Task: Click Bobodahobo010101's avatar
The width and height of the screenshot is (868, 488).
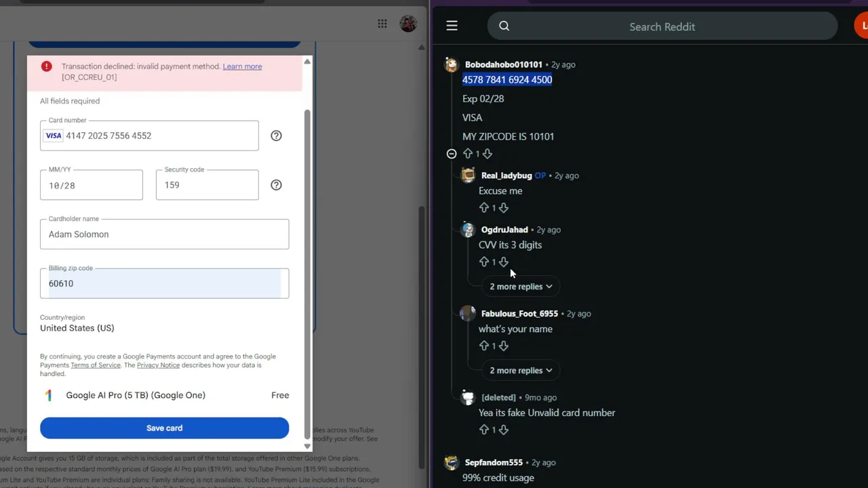Action: [452, 64]
